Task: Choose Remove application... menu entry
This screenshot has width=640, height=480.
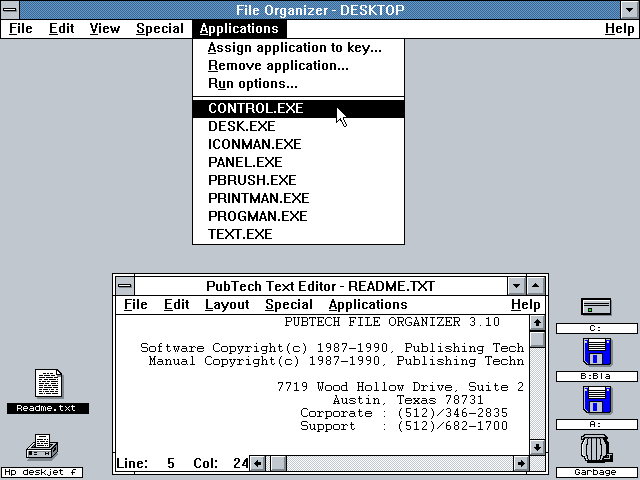Action: 298,66
